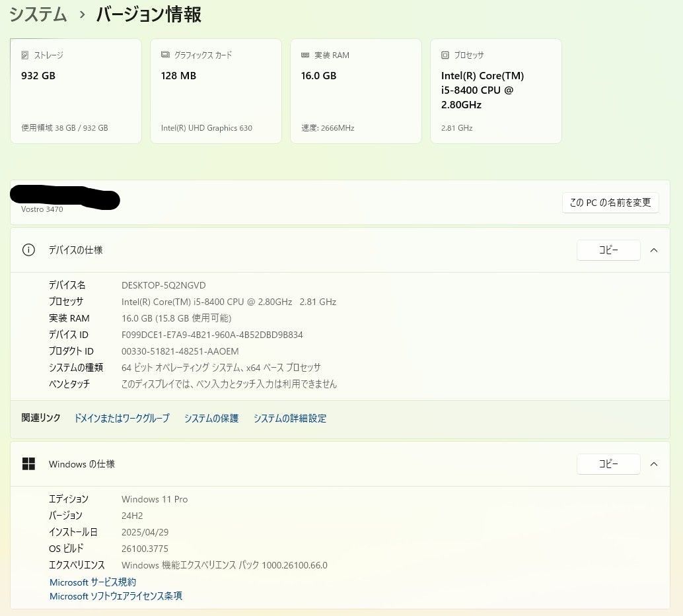The width and height of the screenshot is (683, 616).
Task: Select the 64 ビット system type value
Action: pyautogui.click(x=221, y=368)
